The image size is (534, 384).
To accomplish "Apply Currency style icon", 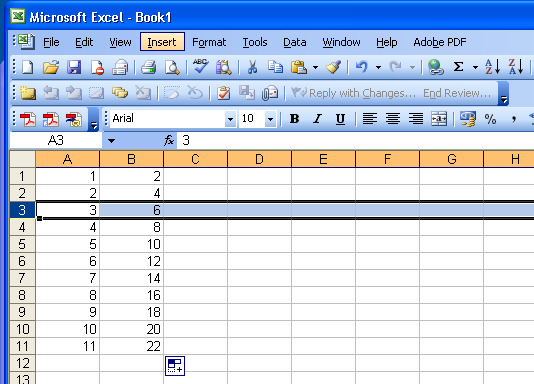I will coord(468,119).
